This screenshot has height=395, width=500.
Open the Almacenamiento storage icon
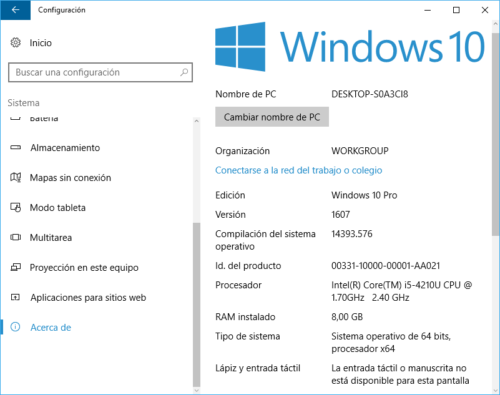point(15,147)
